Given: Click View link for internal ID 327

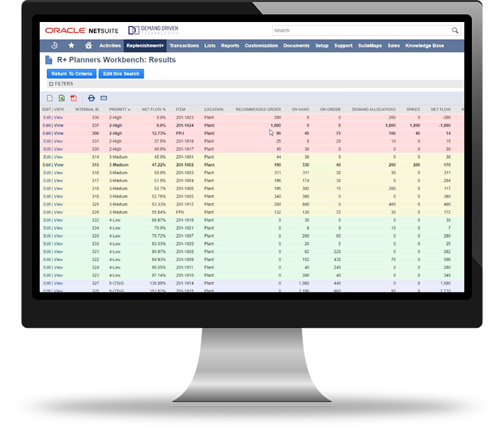Looking at the screenshot, I should 58,283.
